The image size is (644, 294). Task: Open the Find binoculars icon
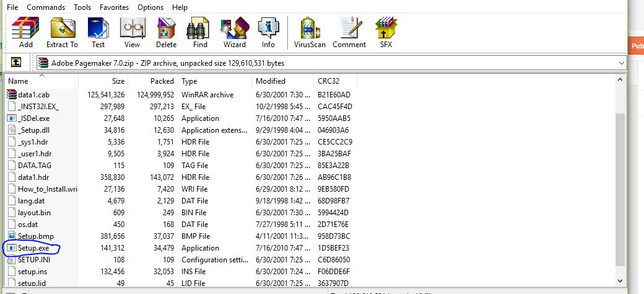click(200, 32)
